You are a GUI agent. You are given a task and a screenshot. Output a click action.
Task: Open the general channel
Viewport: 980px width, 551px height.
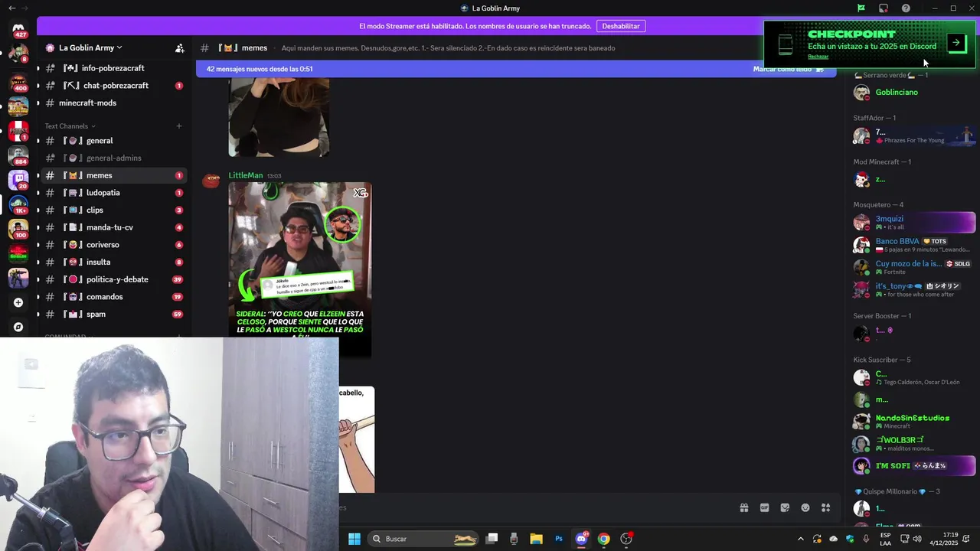pyautogui.click(x=114, y=141)
